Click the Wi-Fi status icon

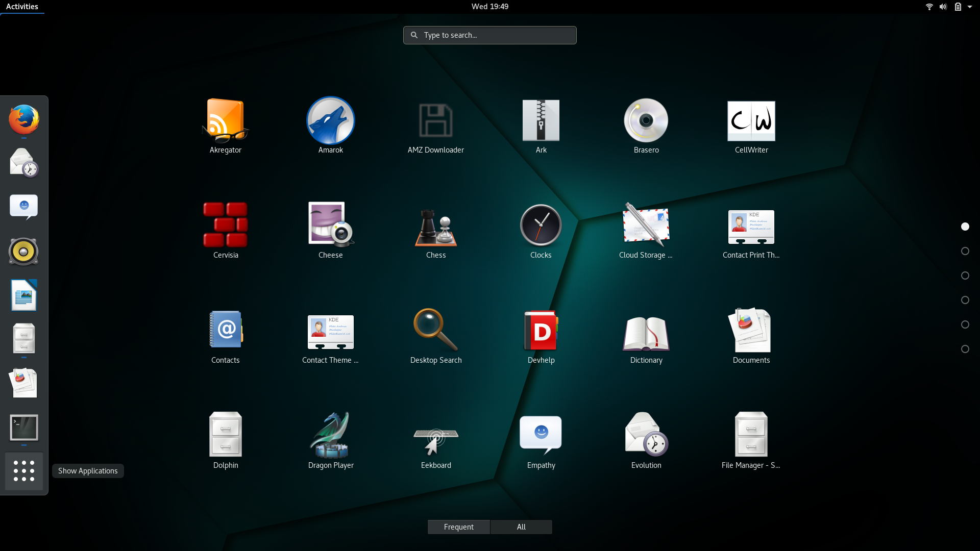929,7
